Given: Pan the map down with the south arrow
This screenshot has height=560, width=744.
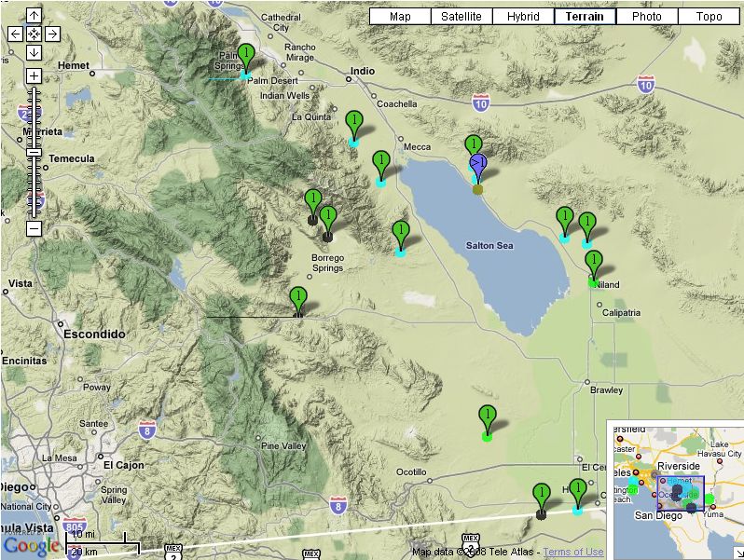Looking at the screenshot, I should point(34,52).
